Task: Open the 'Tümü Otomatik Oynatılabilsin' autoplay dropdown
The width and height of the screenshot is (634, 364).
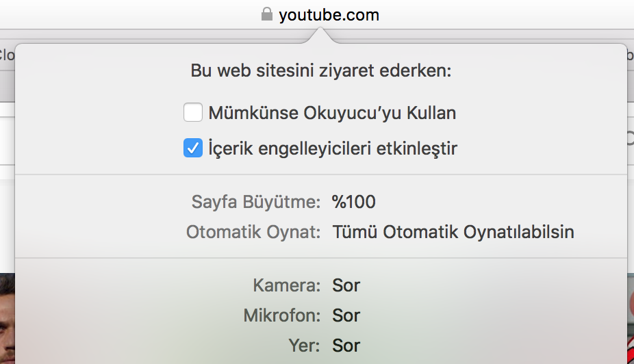Action: coord(453,232)
